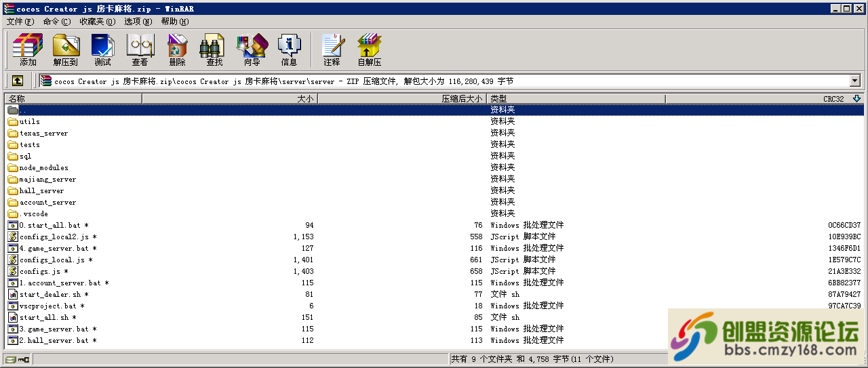Select the start_dealer.sh file icon
Image resolution: width=868 pixels, height=368 pixels.
(13, 294)
